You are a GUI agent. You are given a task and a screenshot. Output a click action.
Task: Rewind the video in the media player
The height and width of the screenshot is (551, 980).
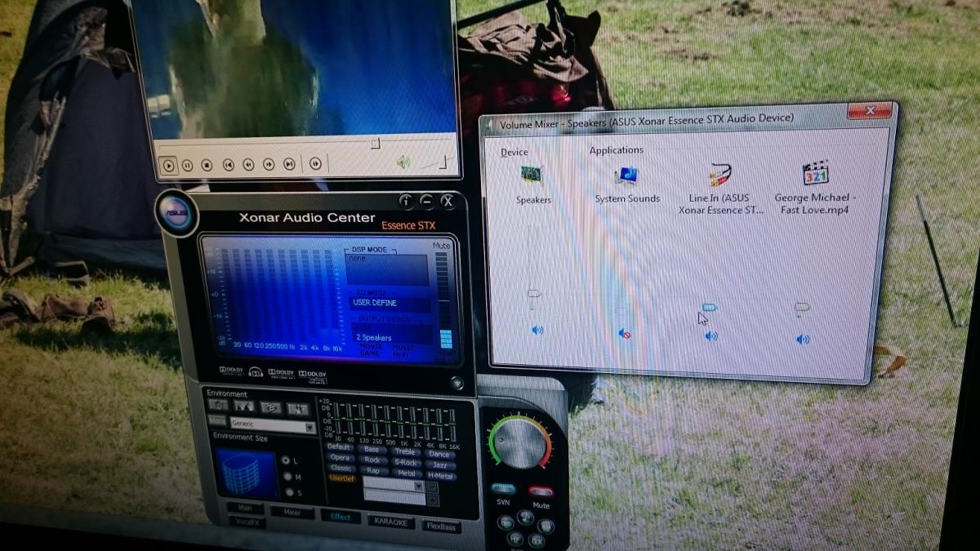click(x=248, y=165)
